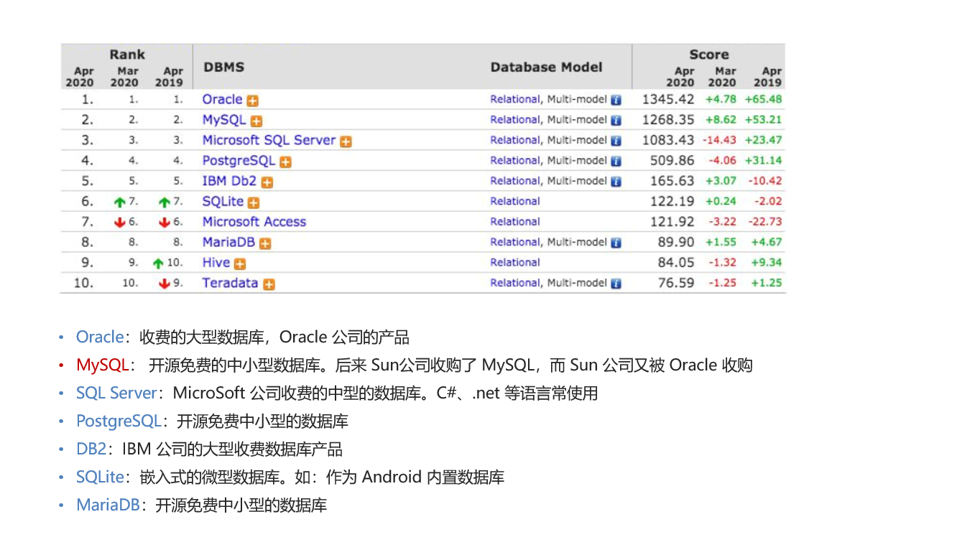Viewport: 980px width, 555px height.
Task: Click the orange plus icon beside MariaDB
Action: (265, 244)
